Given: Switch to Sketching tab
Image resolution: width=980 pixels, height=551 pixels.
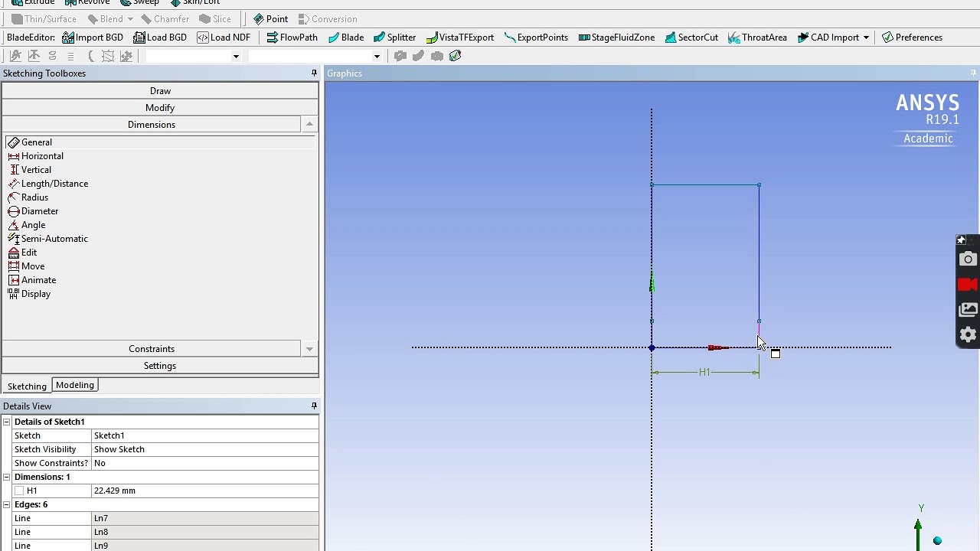Looking at the screenshot, I should (27, 386).
